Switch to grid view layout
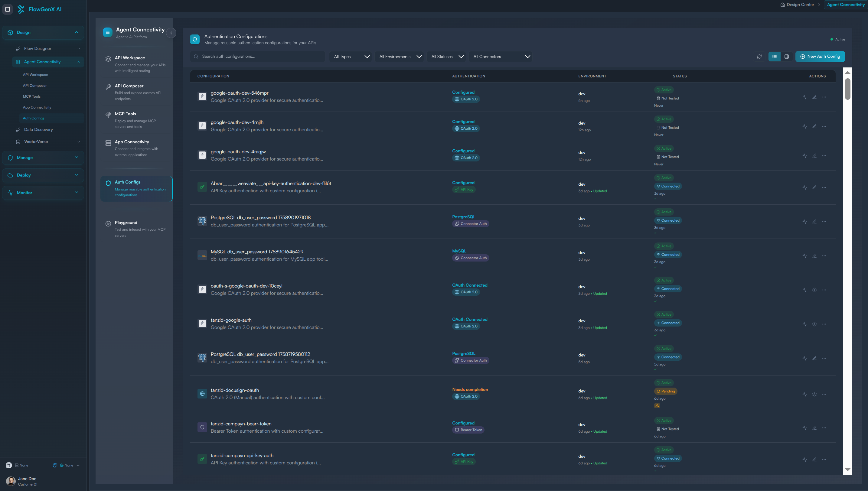 (x=786, y=57)
